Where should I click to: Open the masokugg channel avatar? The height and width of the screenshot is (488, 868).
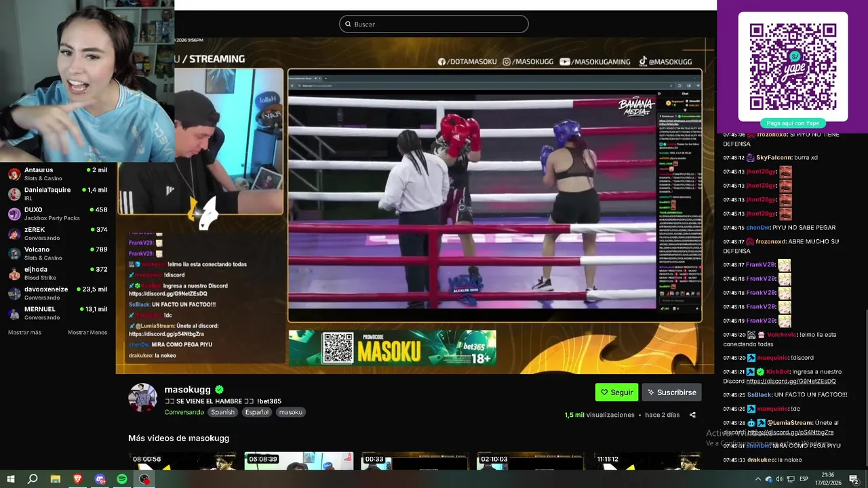tap(142, 397)
